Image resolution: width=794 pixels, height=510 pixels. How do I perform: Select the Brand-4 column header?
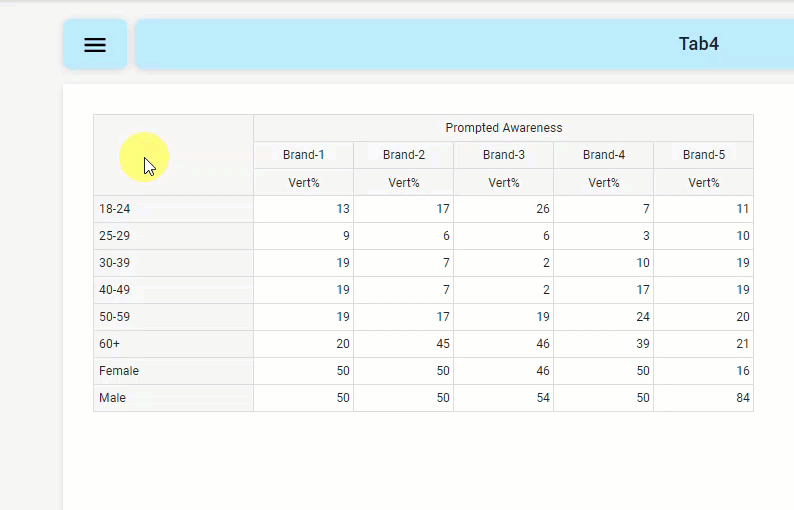603,155
